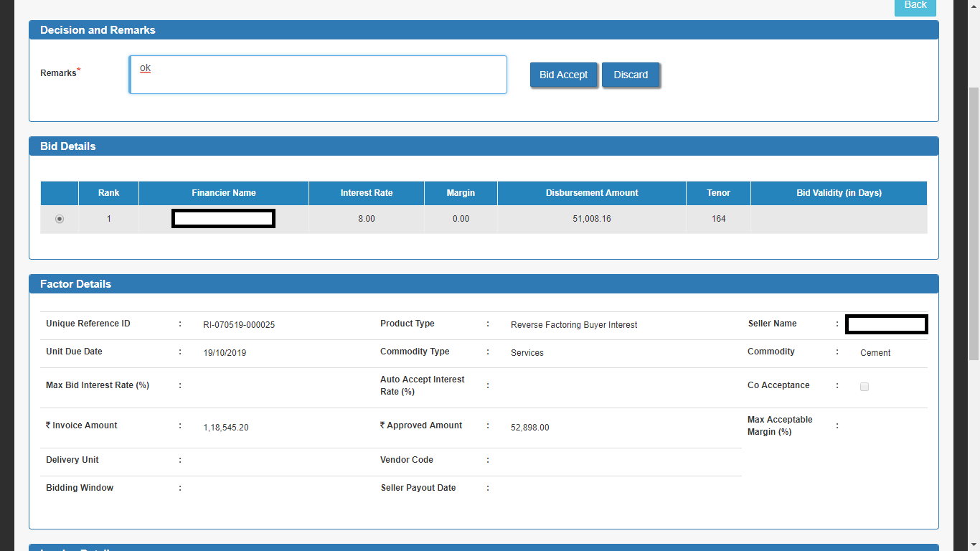The width and height of the screenshot is (980, 551).
Task: Go back using the Back button
Action: tap(915, 6)
